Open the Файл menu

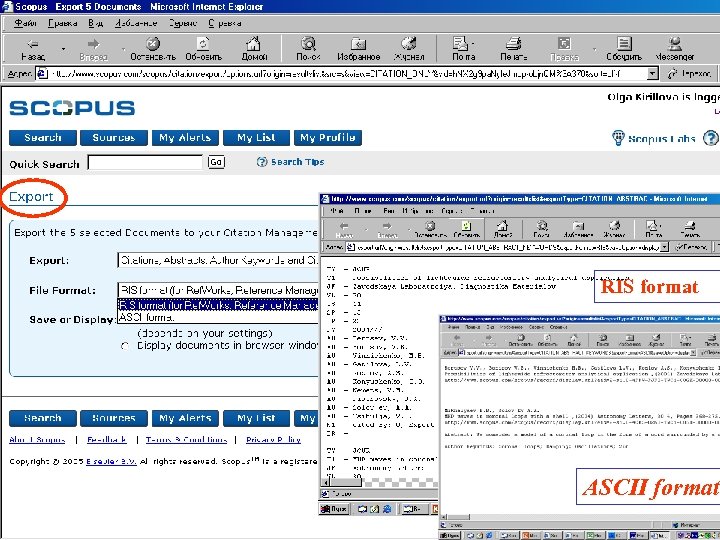coord(25,23)
